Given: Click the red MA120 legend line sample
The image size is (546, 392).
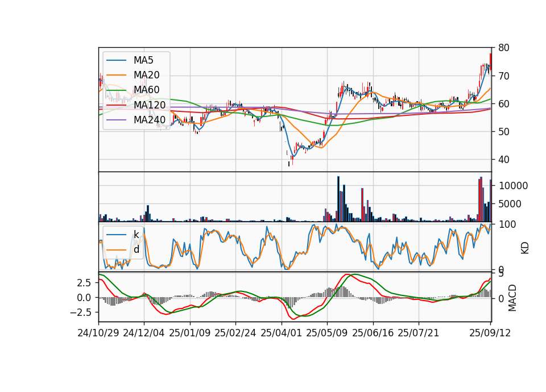Looking at the screenshot, I should [116, 105].
